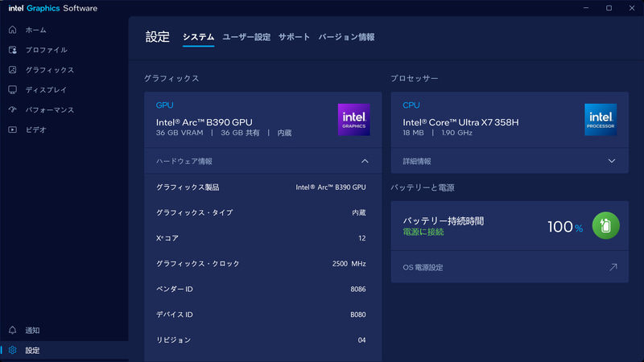
Task: Click the グラフィックス・クロック row label
Action: 197,264
